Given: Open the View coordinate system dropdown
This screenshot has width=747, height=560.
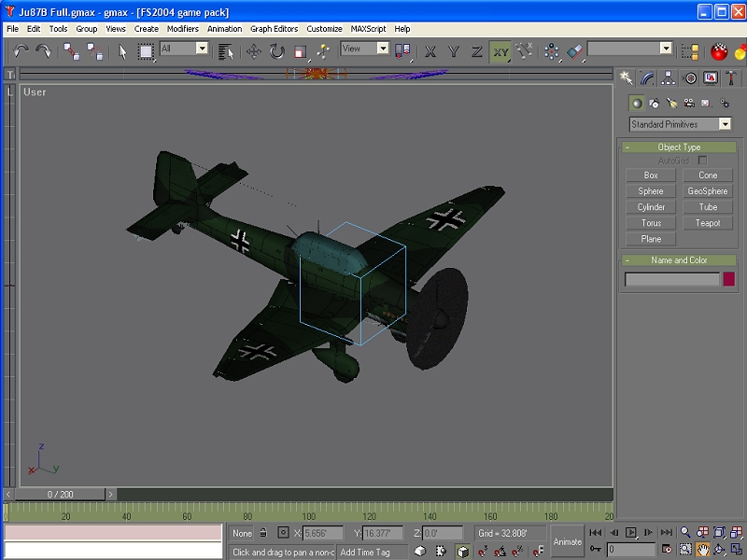Looking at the screenshot, I should pyautogui.click(x=382, y=49).
